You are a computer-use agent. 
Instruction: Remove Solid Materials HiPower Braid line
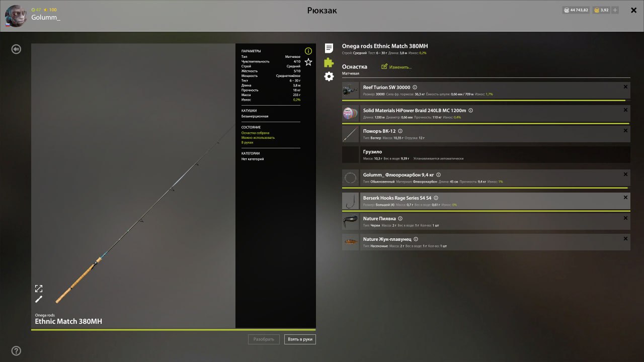tap(625, 110)
